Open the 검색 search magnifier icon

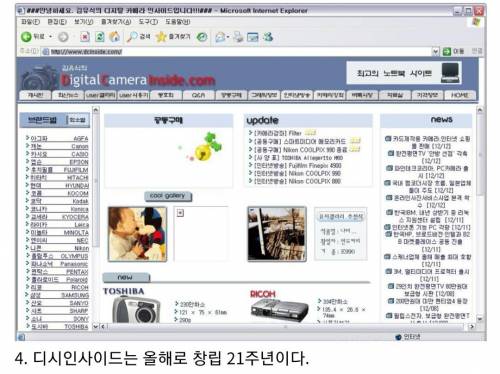138,37
